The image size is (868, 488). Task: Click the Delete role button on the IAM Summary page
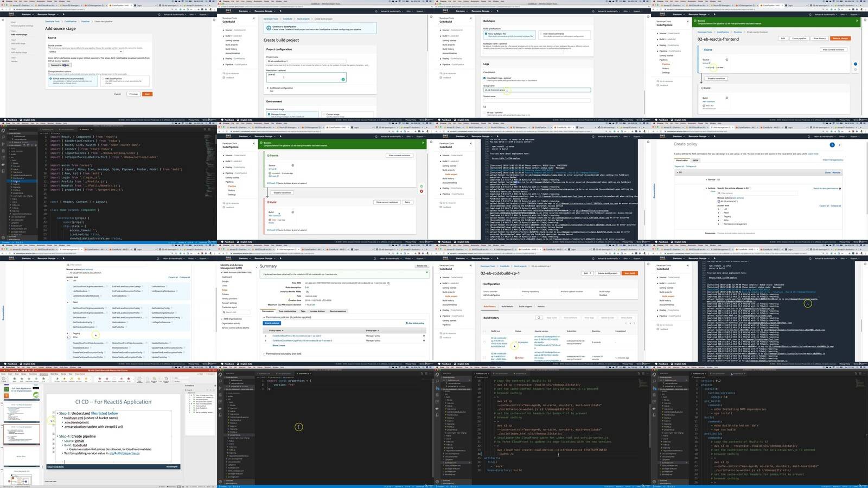click(x=422, y=266)
